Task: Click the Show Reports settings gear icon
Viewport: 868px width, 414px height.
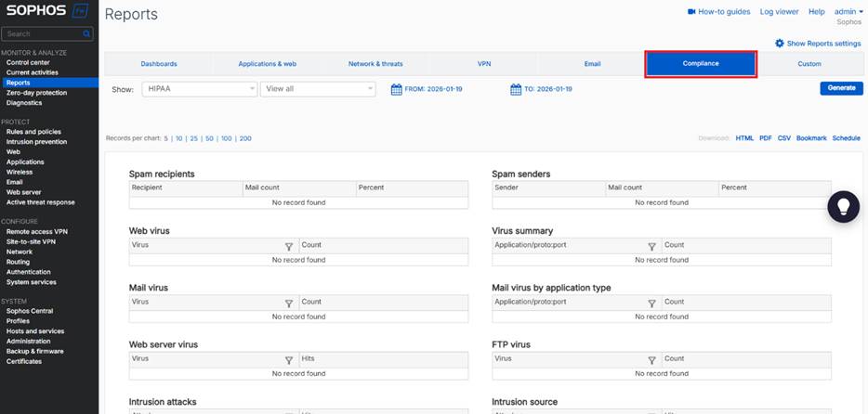Action: [780, 44]
